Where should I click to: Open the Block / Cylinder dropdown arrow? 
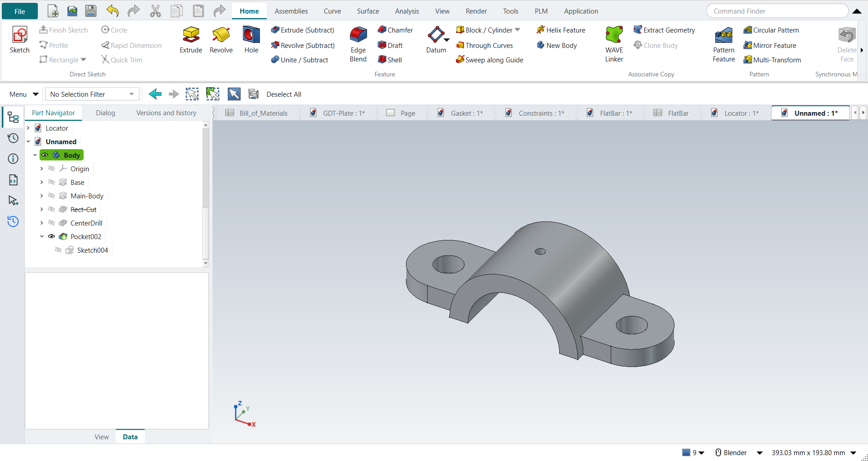point(518,30)
